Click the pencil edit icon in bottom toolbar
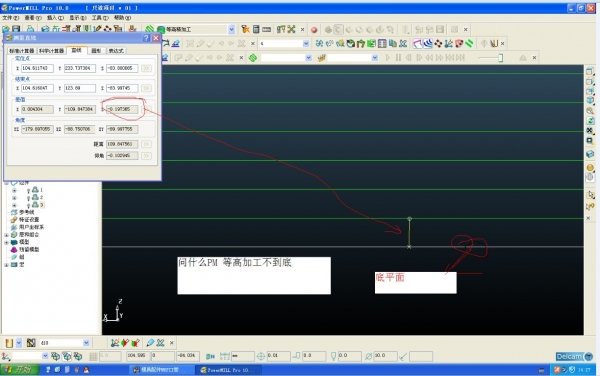600x376 pixels. 150,343
